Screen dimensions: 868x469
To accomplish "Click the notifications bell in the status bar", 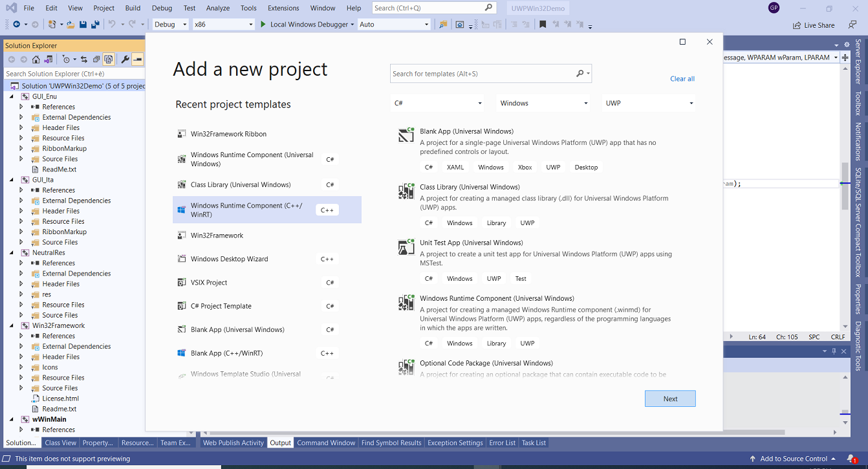I will point(852,459).
